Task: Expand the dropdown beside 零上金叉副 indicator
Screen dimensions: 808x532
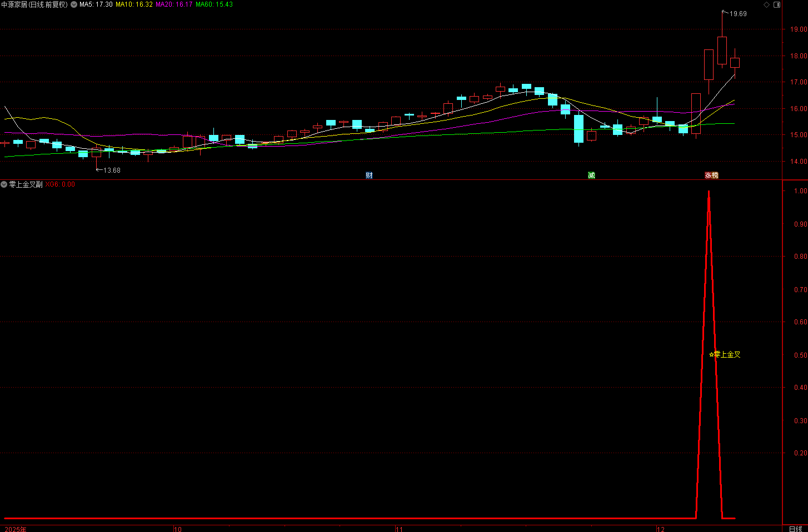Action: click(4, 184)
